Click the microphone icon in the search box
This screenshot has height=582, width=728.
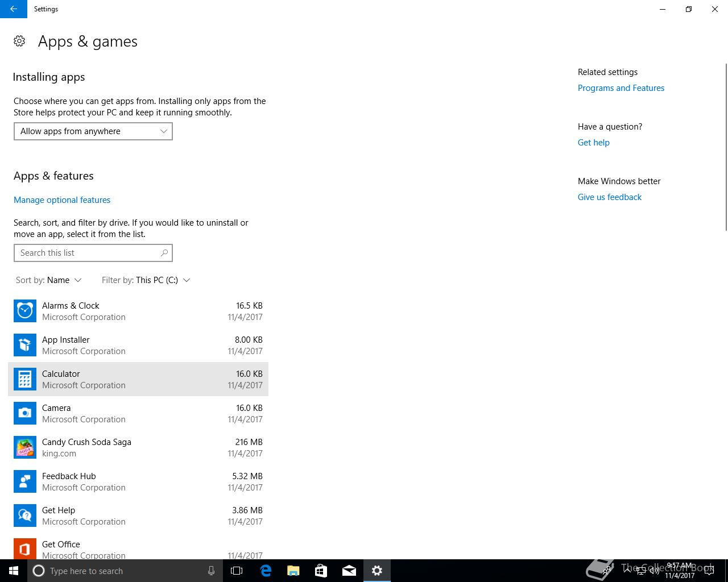211,571
